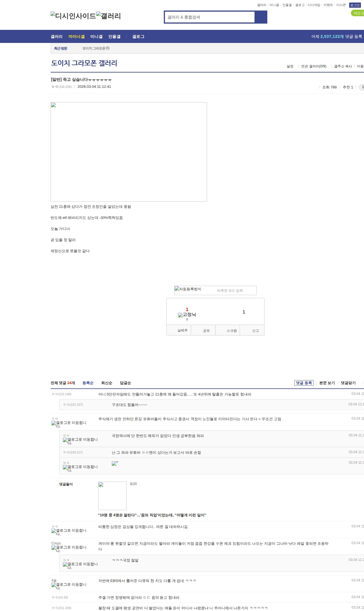Expand the 연관 갤러리(0/9) list

314,66
